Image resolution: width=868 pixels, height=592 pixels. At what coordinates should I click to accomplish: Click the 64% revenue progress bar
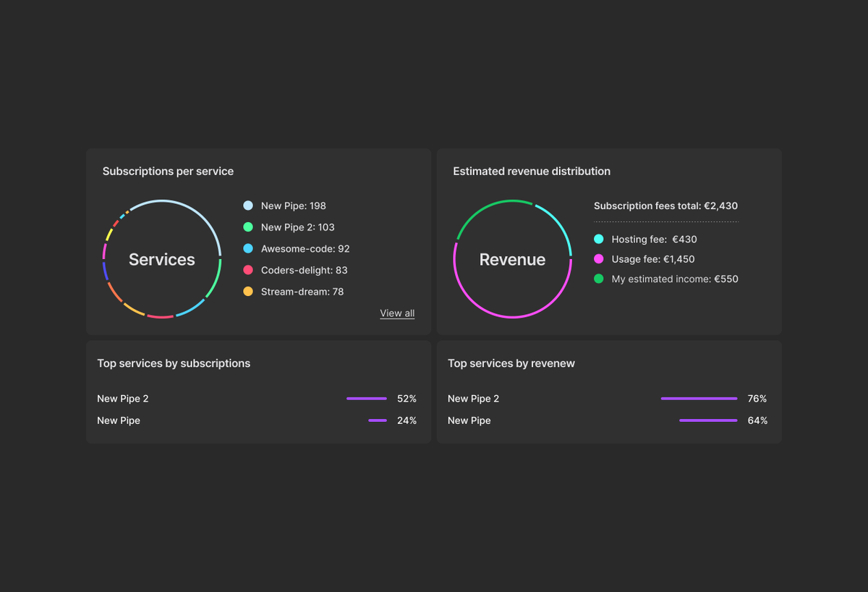(x=708, y=420)
